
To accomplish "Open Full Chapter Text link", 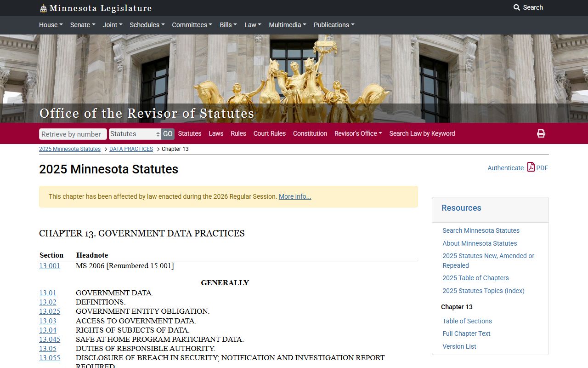I will click(x=466, y=333).
